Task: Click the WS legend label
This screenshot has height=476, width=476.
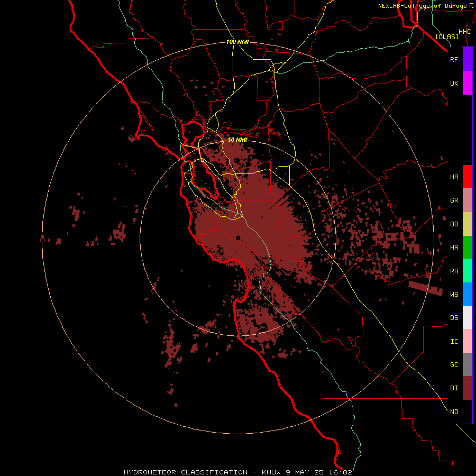Action: pos(454,294)
